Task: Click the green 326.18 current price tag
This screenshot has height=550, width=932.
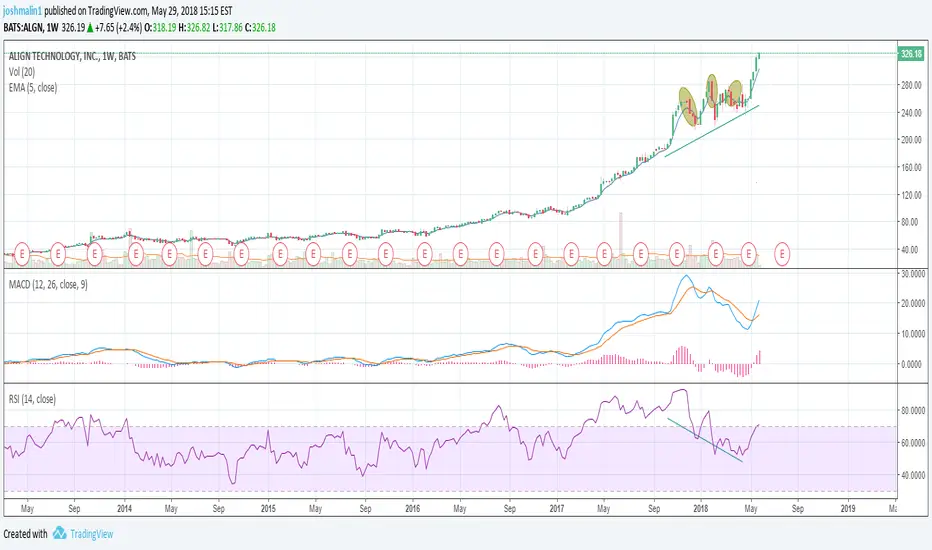Action: click(911, 54)
